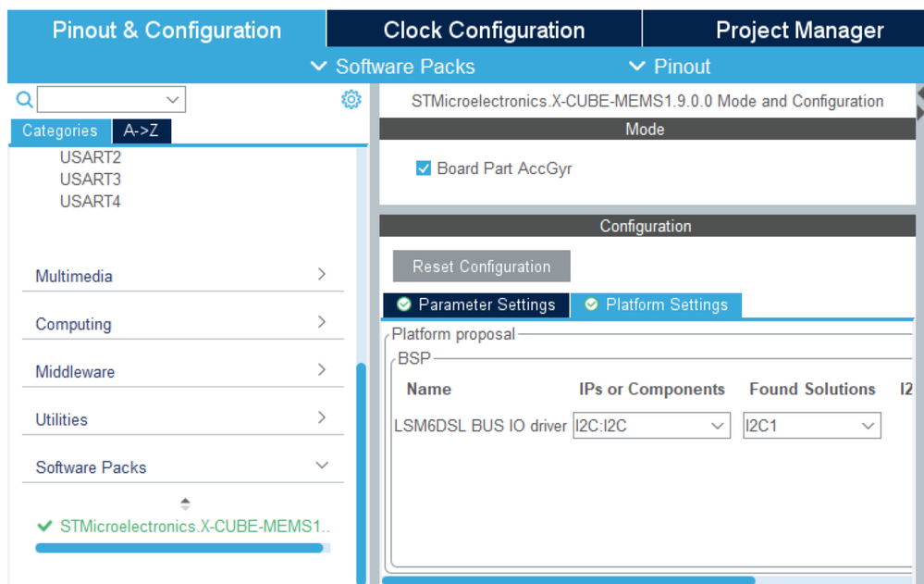This screenshot has height=584, width=924.
Task: Click green checkmark beside X-CUBE-MEMS1 pack
Action: [44, 527]
